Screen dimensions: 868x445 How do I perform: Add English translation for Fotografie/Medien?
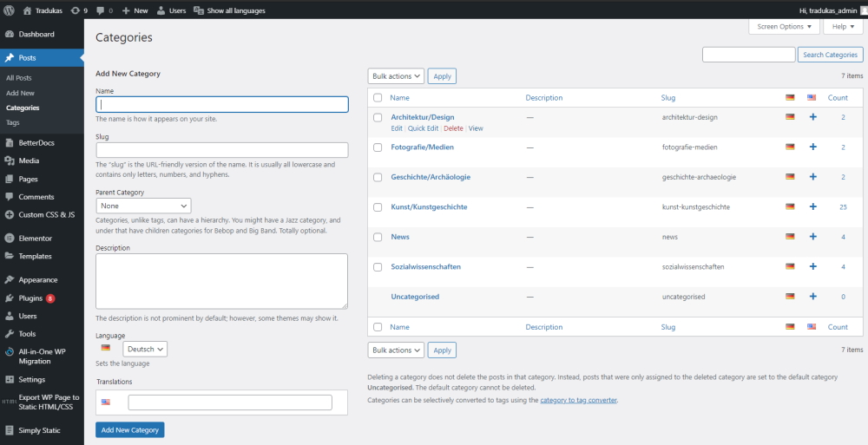(812, 147)
